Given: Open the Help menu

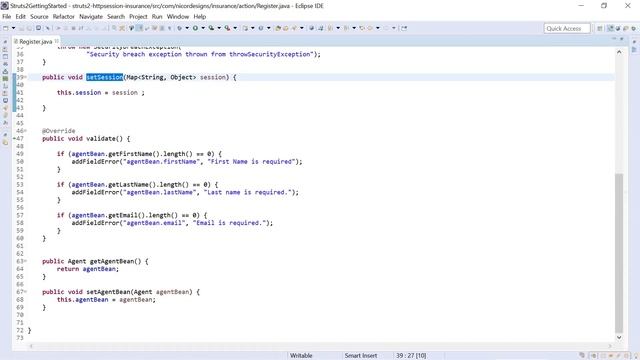Looking at the screenshot, I should 200,17.
